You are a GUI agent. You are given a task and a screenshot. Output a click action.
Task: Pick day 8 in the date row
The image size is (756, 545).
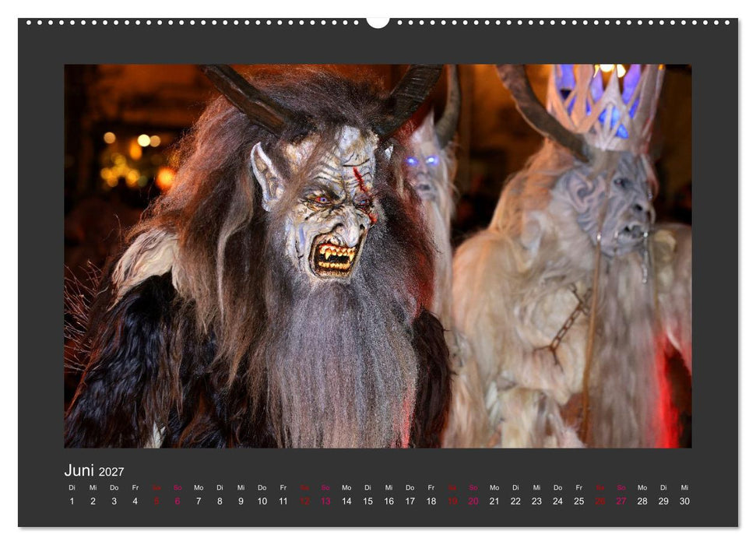[220, 501]
